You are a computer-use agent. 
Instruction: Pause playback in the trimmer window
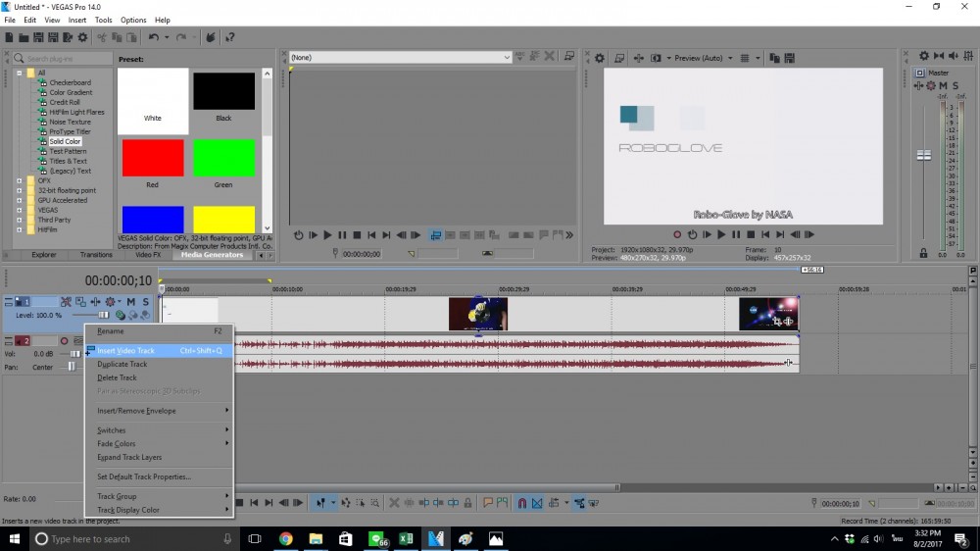pyautogui.click(x=342, y=235)
